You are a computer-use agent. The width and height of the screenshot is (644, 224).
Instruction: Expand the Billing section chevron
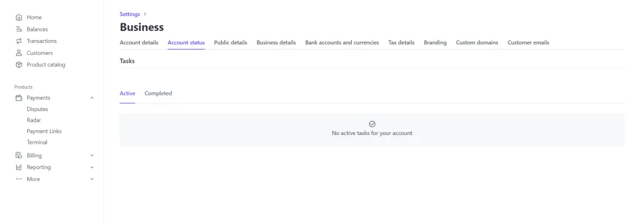pyautogui.click(x=92, y=155)
